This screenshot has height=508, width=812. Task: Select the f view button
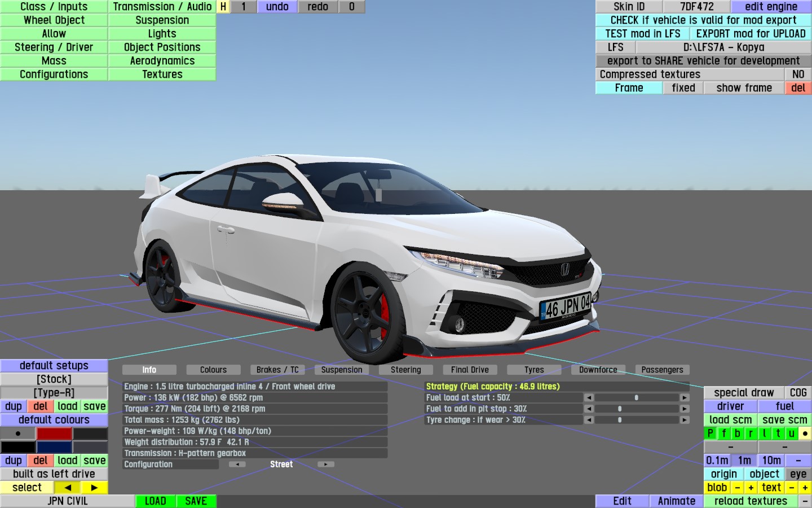click(723, 433)
